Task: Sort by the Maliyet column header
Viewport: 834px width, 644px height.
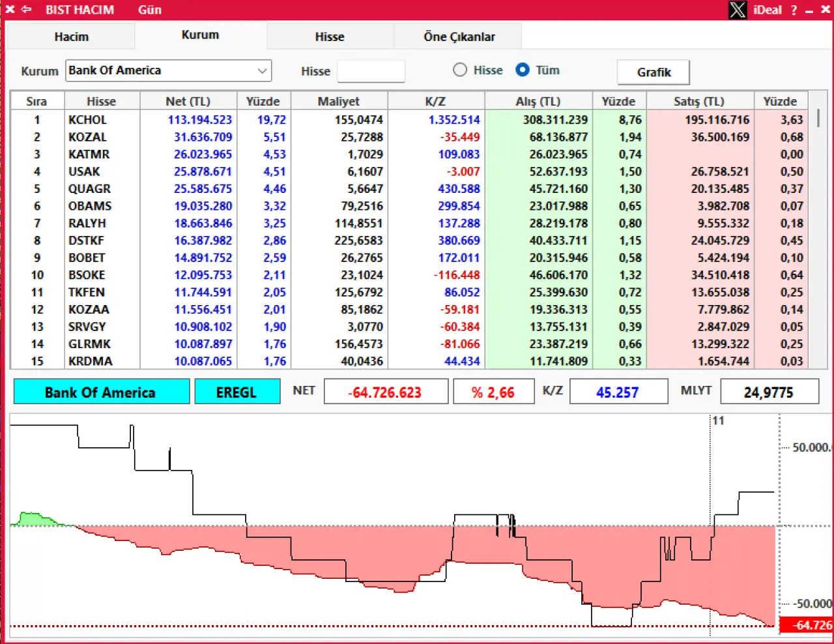Action: click(339, 101)
